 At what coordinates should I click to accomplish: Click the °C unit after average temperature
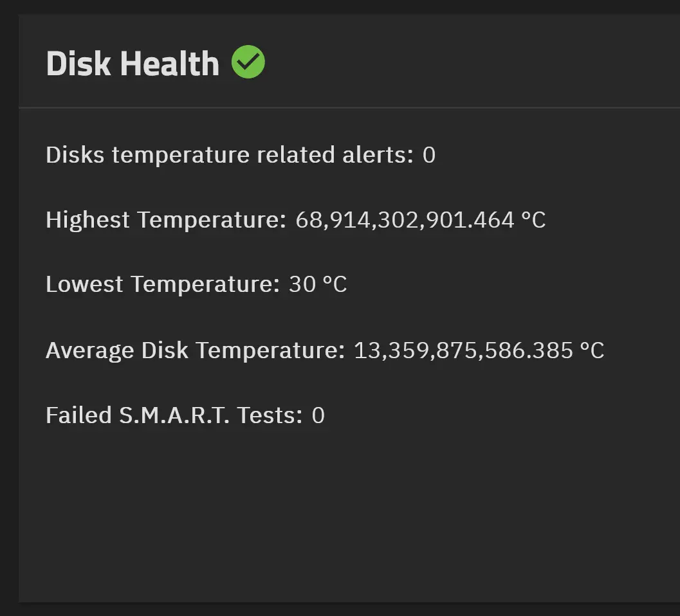[592, 350]
